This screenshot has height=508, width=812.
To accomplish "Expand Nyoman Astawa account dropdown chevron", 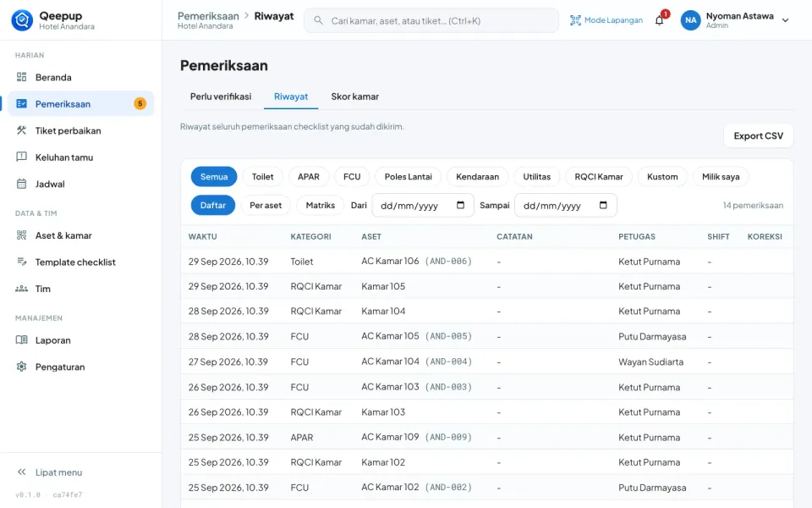I will coord(785,20).
